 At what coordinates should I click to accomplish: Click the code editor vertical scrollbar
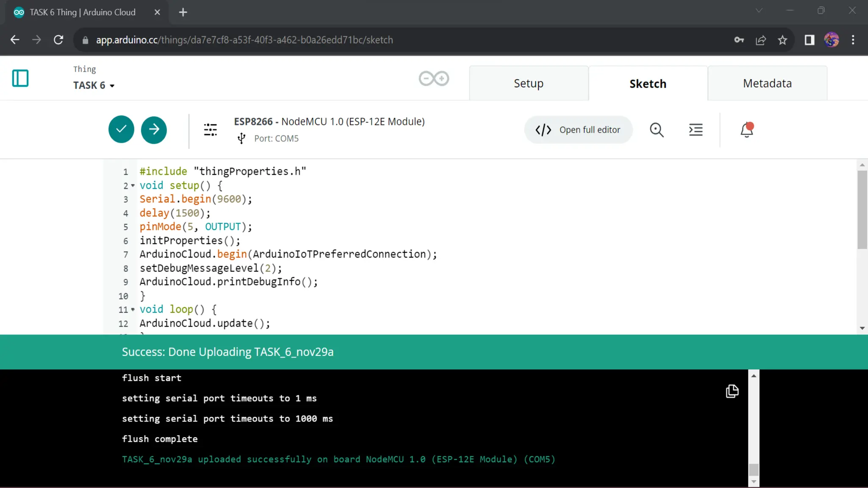tap(862, 210)
